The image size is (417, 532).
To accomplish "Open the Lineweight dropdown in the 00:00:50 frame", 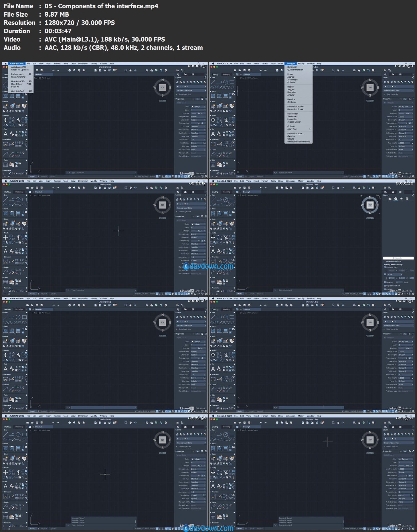I will pyautogui.click(x=406, y=120).
